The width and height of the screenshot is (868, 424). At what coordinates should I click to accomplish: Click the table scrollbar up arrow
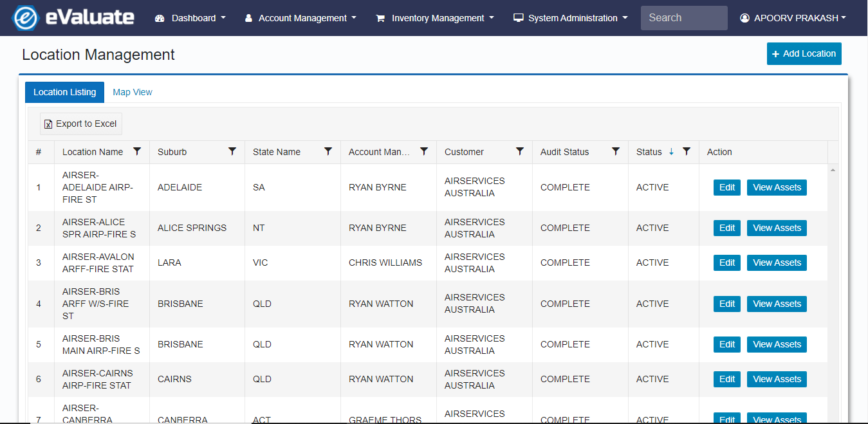pyautogui.click(x=833, y=170)
